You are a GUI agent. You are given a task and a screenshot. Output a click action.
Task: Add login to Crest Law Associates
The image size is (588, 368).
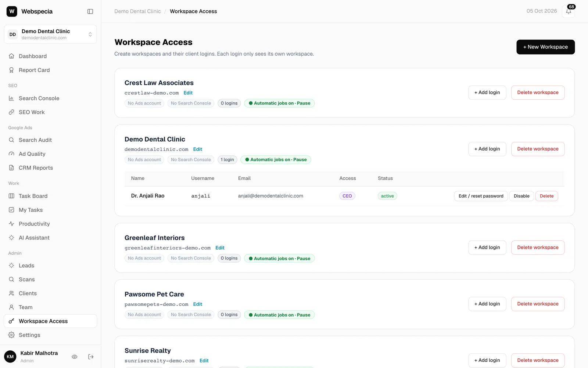[487, 93]
